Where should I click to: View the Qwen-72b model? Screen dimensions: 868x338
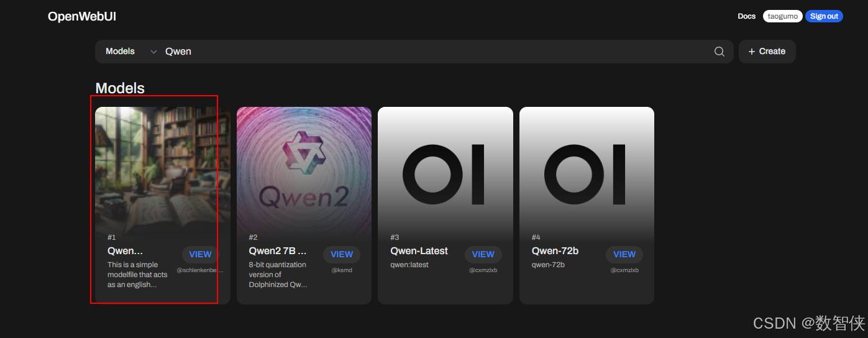(624, 254)
